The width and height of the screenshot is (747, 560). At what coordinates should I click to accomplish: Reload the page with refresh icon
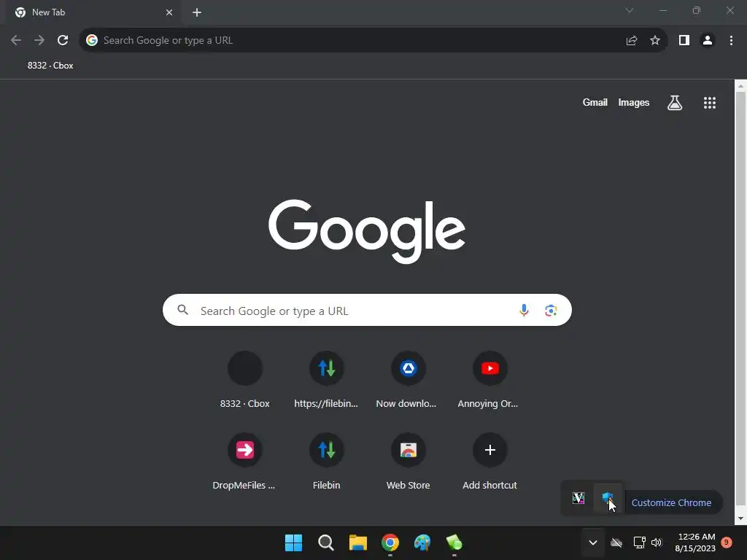(63, 41)
